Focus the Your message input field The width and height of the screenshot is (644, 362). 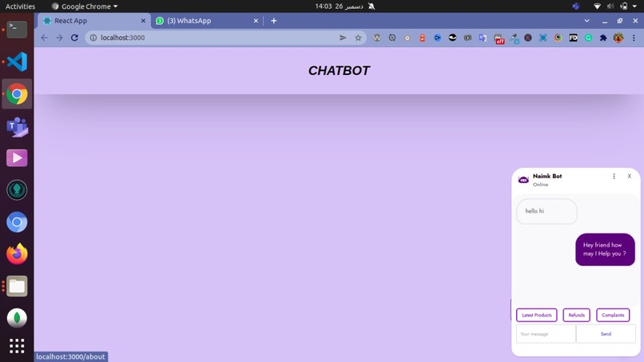coord(546,334)
